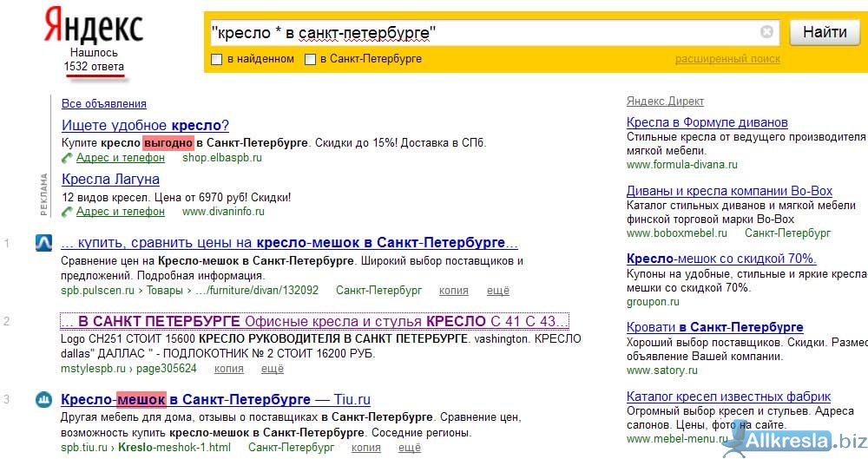Open the cached копия of the mstylespb result
This screenshot has height=459, width=868.
point(228,368)
